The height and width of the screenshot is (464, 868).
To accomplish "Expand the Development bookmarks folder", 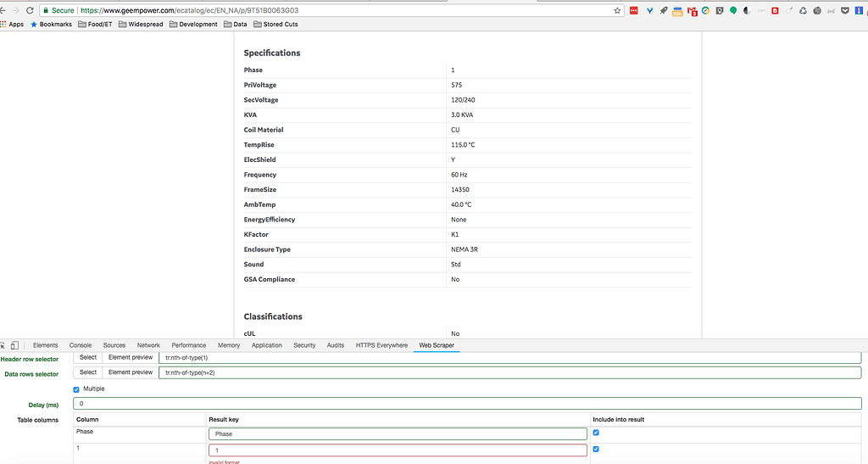I will coord(193,25).
